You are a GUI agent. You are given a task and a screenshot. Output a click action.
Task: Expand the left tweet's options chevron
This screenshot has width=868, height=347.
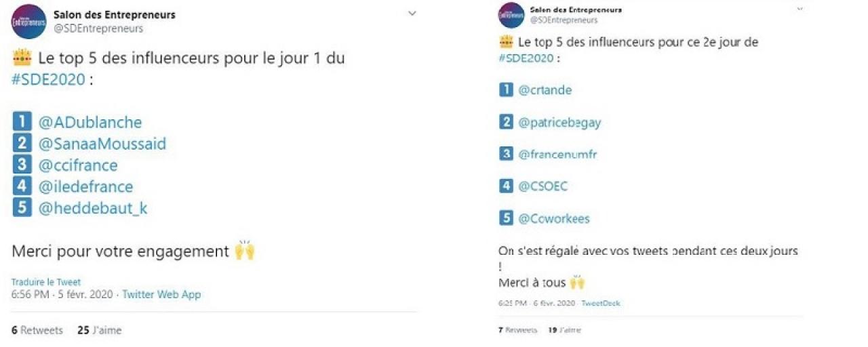tap(411, 14)
